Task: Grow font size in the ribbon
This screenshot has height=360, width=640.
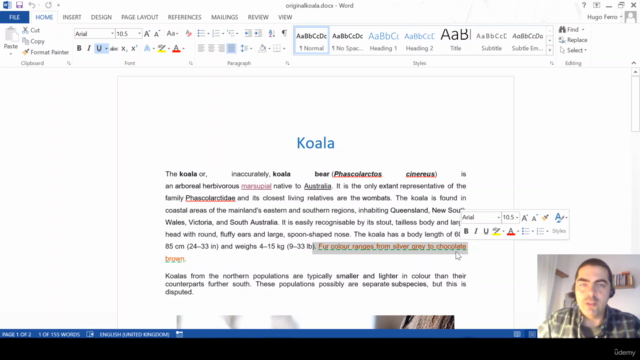Action: point(147,34)
